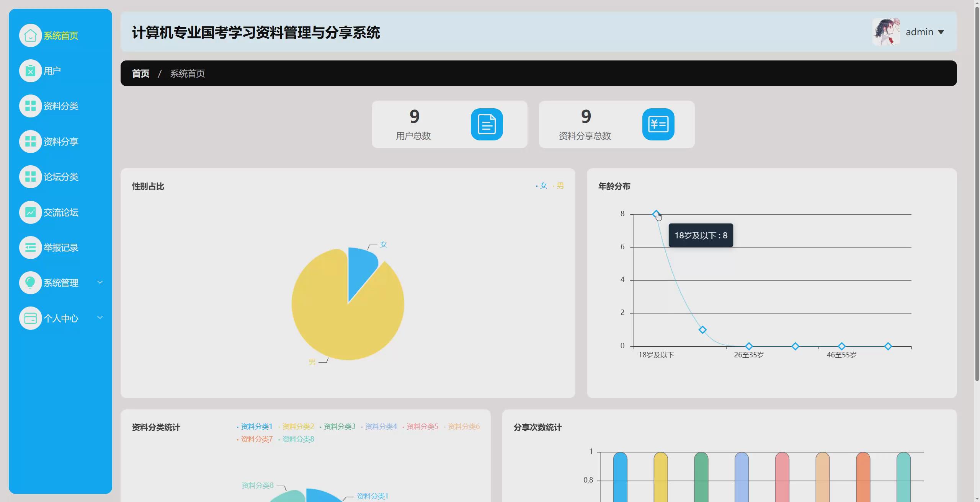The height and width of the screenshot is (502, 980).
Task: Click the 举报记录 report records icon
Action: pos(30,247)
